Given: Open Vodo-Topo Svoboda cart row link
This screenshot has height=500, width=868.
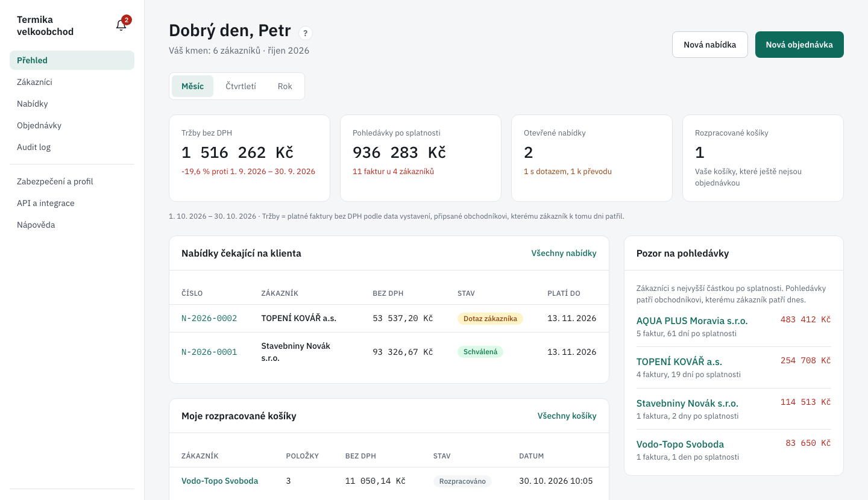Looking at the screenshot, I should point(219,481).
